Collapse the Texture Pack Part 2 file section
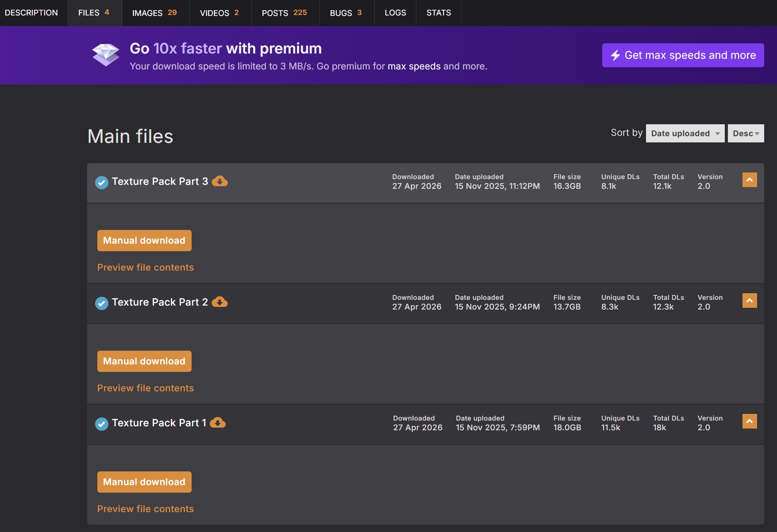 [x=750, y=300]
